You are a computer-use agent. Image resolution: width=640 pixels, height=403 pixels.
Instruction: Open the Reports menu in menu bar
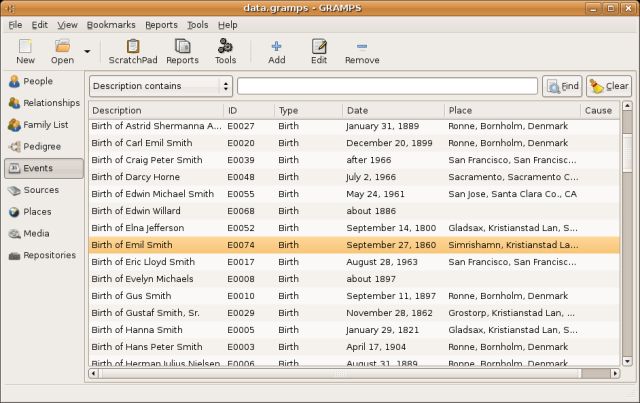[x=160, y=24]
